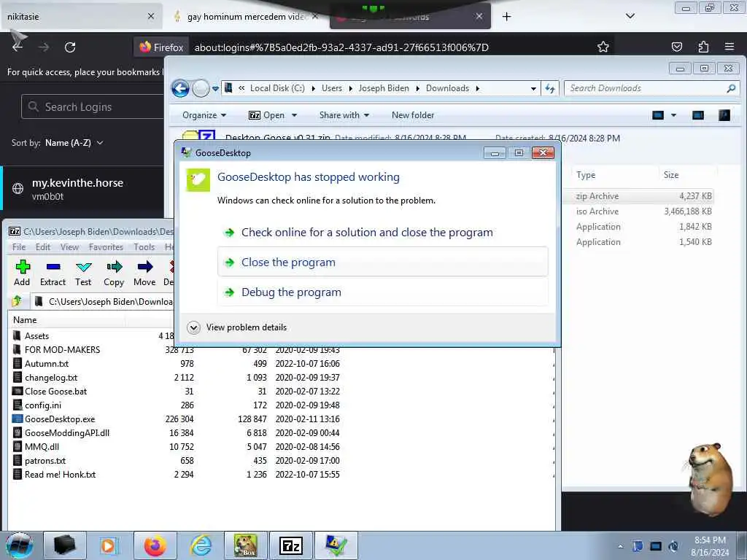
Task: Choose Debug the program
Action: pos(382,292)
